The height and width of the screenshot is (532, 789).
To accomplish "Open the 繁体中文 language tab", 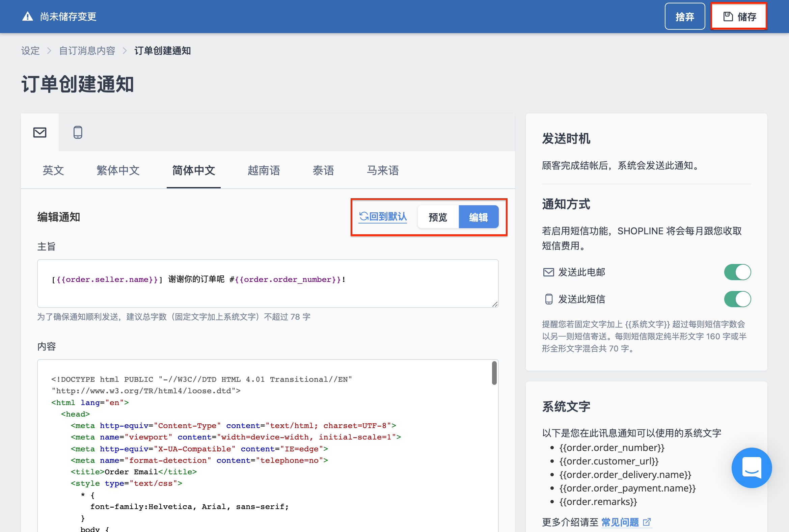I will tap(118, 170).
